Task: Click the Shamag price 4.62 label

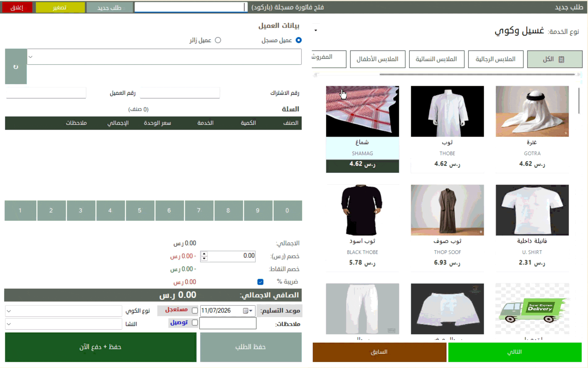Action: [x=362, y=164]
